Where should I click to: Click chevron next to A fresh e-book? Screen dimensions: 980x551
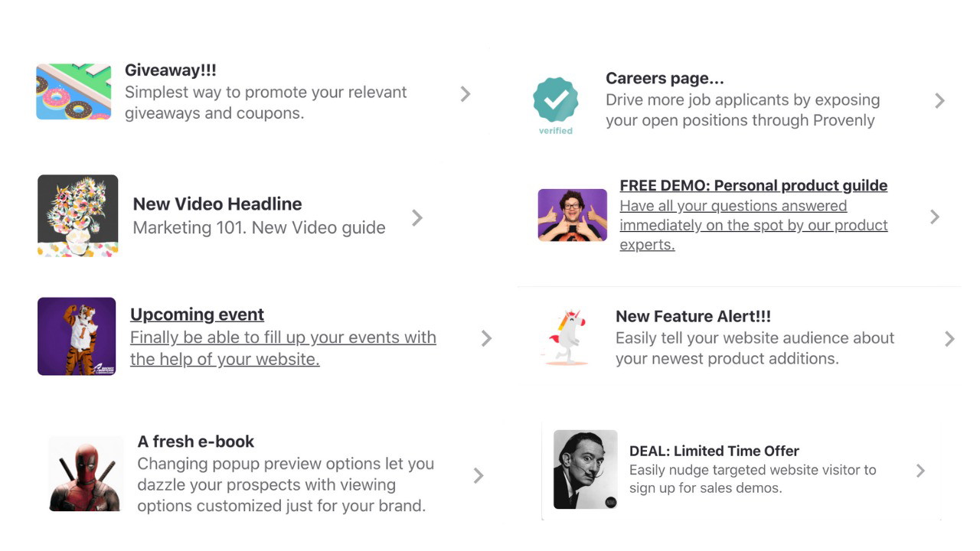coord(479,475)
